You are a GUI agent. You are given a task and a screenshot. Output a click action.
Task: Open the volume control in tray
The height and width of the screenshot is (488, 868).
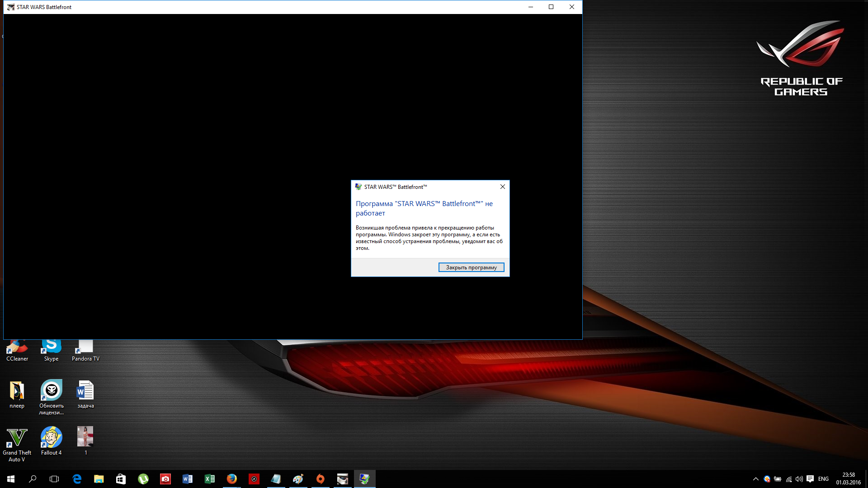[799, 479]
